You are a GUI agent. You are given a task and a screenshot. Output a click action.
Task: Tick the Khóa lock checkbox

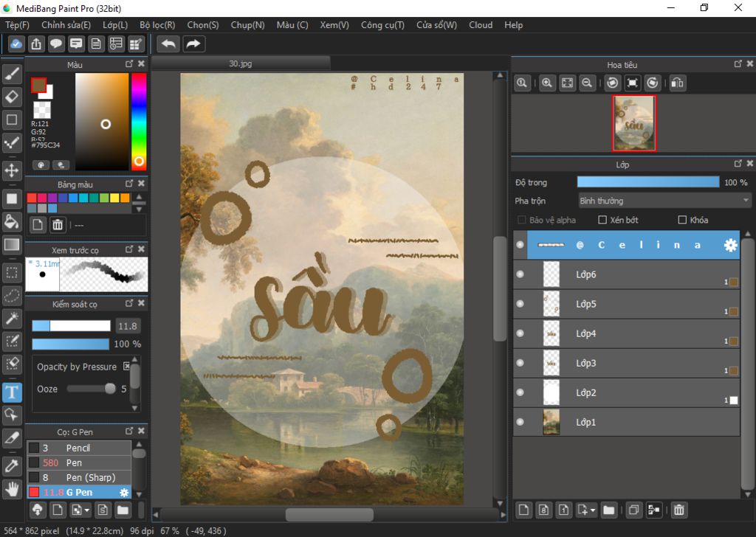682,220
